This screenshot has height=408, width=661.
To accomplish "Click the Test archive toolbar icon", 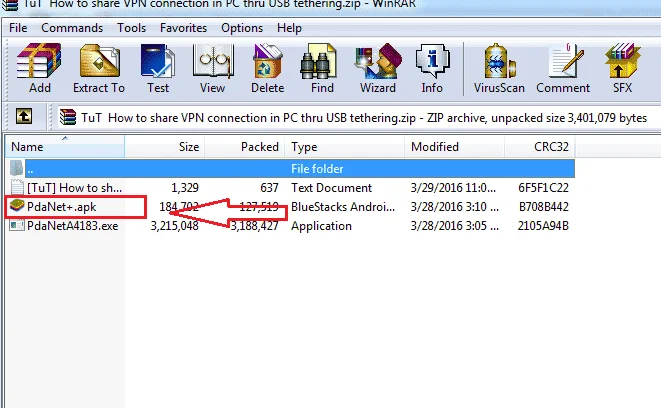I will [158, 62].
